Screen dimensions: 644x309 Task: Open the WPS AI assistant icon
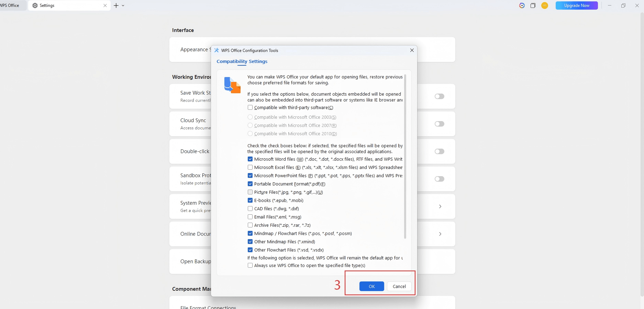[x=522, y=6]
